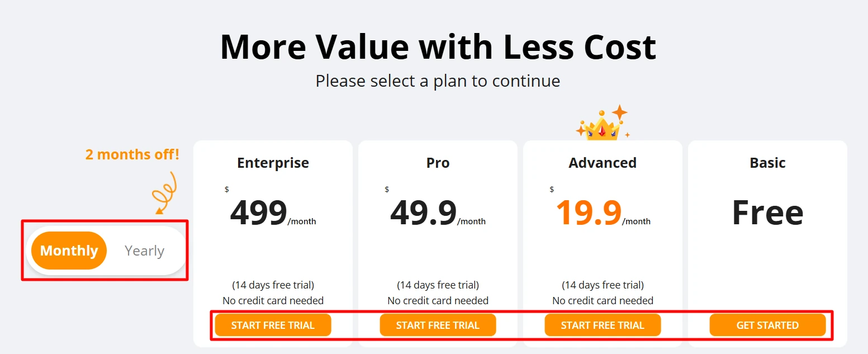
Task: Click the Advanced plan title
Action: [603, 163]
